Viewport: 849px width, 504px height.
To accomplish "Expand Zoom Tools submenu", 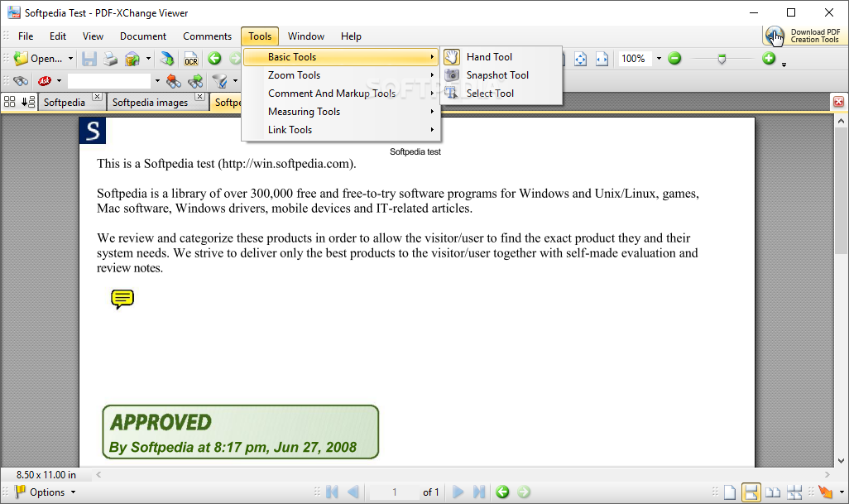I will (x=341, y=75).
